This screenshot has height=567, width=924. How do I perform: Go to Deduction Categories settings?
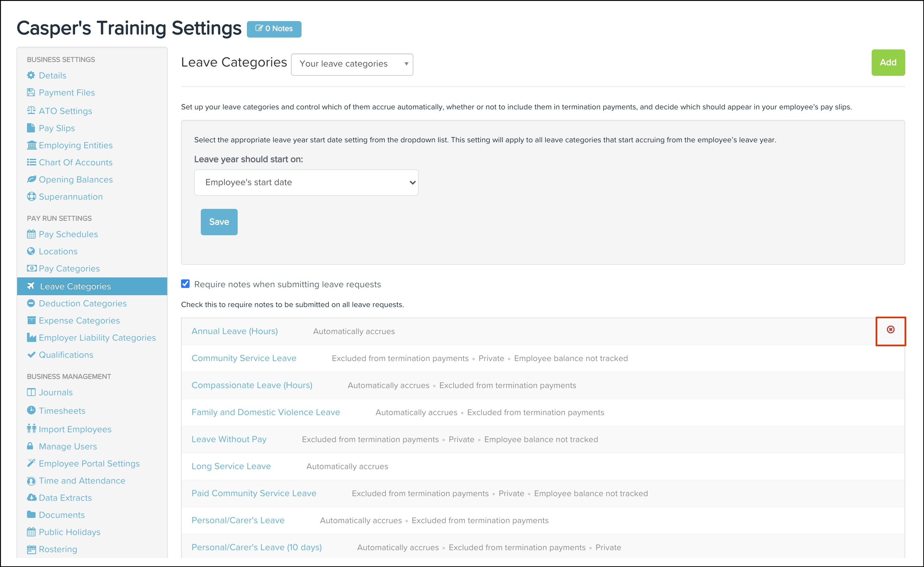pos(83,303)
